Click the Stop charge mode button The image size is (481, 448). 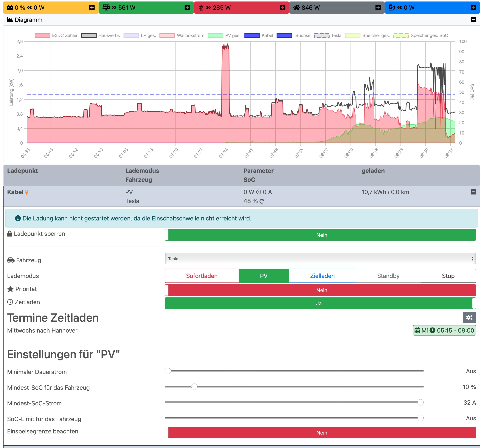(448, 276)
